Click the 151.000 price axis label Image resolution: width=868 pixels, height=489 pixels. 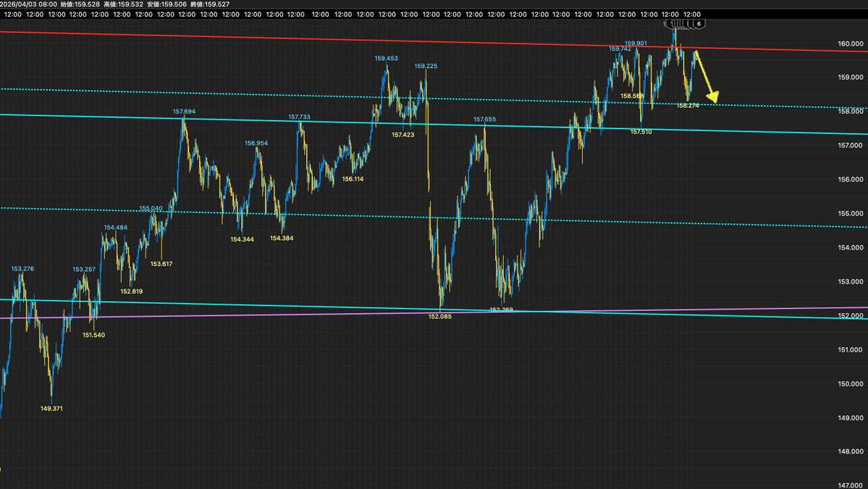(851, 349)
